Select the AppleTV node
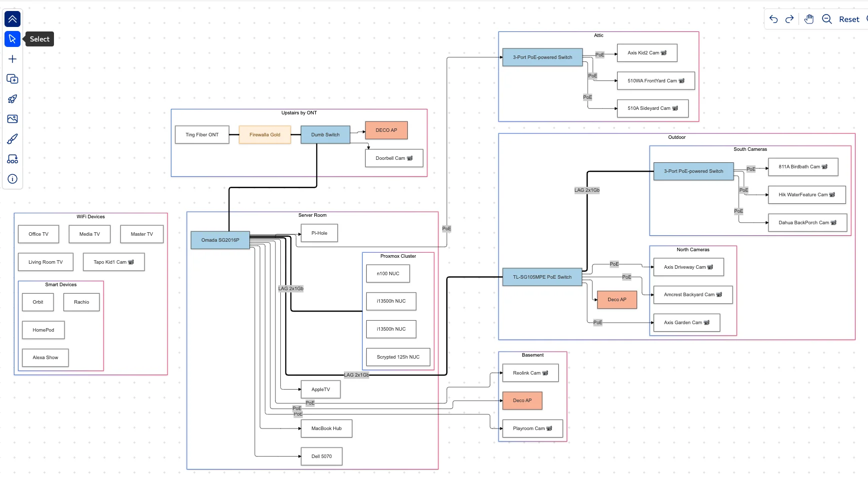The image size is (868, 480). [x=321, y=390]
